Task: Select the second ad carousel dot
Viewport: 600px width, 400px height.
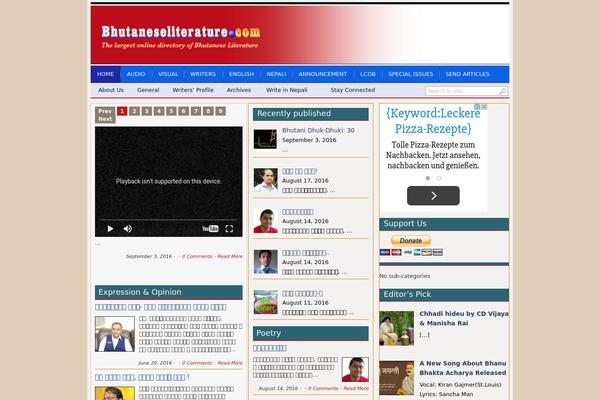Action: [439, 178]
